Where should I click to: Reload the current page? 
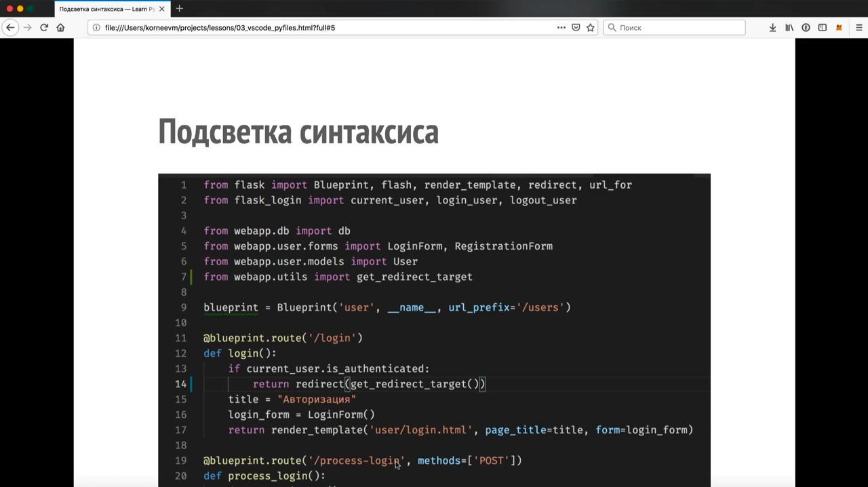44,28
